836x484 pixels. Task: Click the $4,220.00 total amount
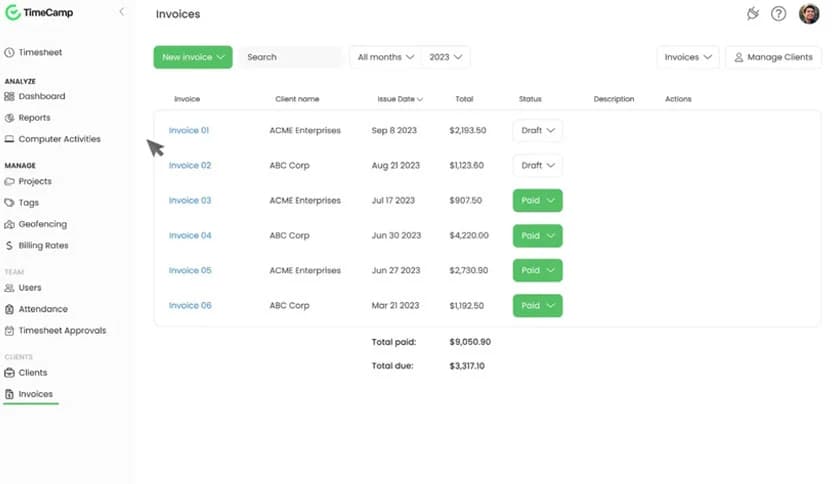pyautogui.click(x=469, y=236)
